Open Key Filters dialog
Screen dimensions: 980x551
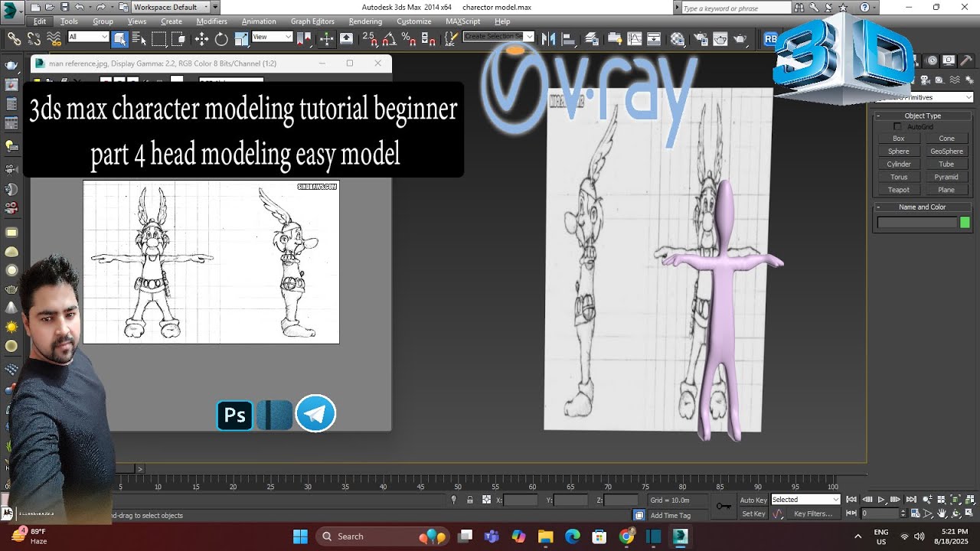pyautogui.click(x=813, y=514)
